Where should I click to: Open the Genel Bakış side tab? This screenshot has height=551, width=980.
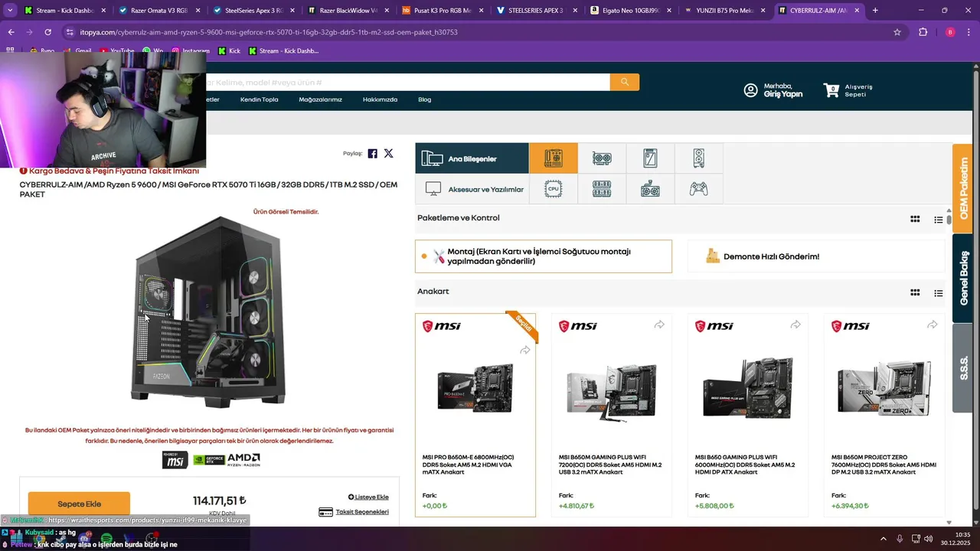[x=962, y=279]
